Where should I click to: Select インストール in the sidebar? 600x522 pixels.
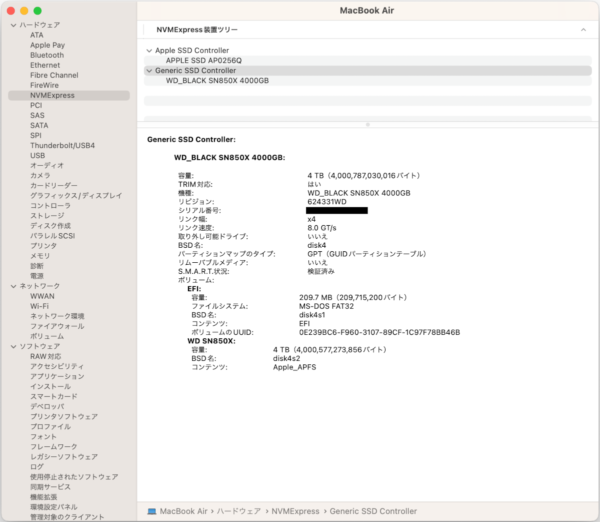click(x=51, y=387)
